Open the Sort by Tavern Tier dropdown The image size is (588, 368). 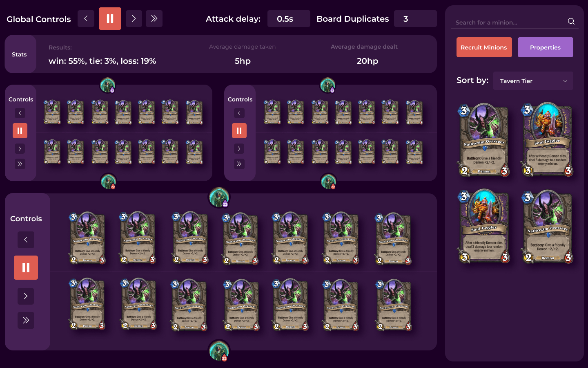pyautogui.click(x=533, y=81)
